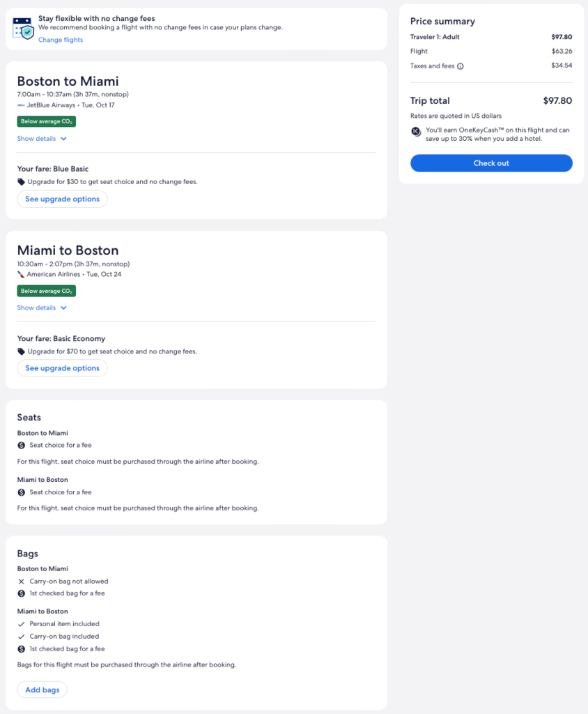This screenshot has width=588, height=714.
Task: Click Below average CO₂ badge on JetBlue flight
Action: [47, 121]
